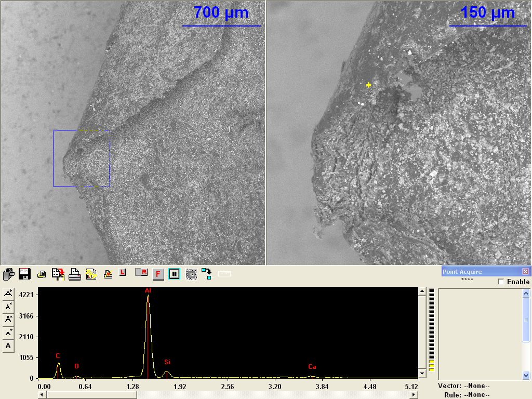Viewport: 532px width, 399px height.
Task: Click the blue selection rectangle on left image
Action: point(82,158)
